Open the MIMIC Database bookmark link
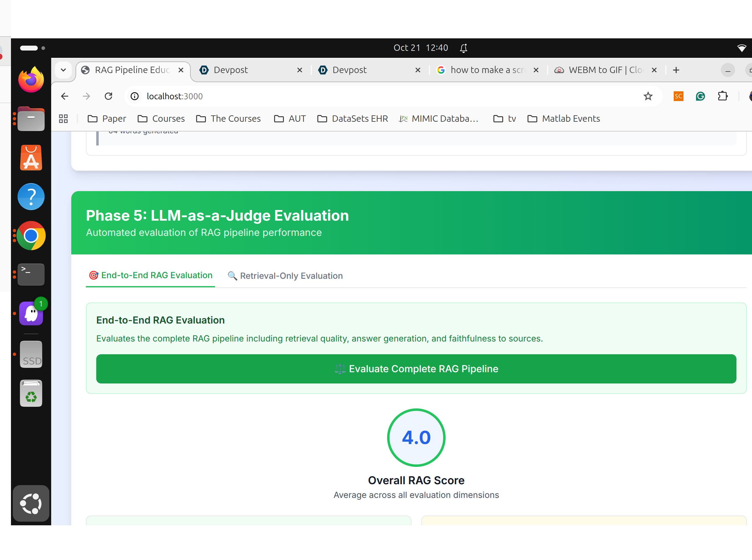The height and width of the screenshot is (560, 752). tap(439, 119)
